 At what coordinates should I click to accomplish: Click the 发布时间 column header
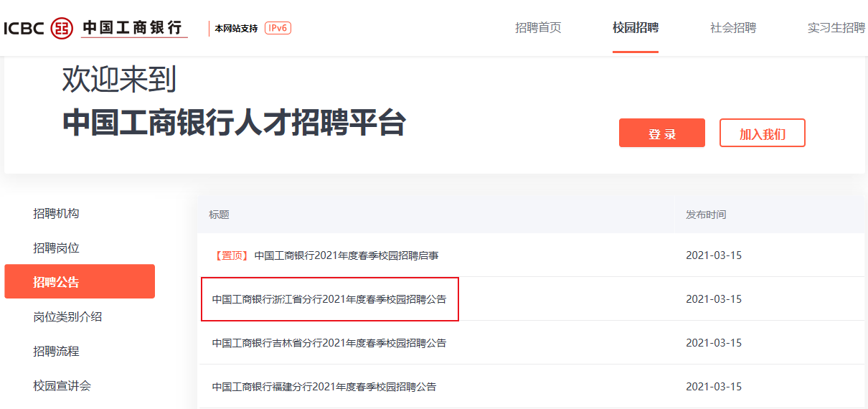tap(706, 215)
